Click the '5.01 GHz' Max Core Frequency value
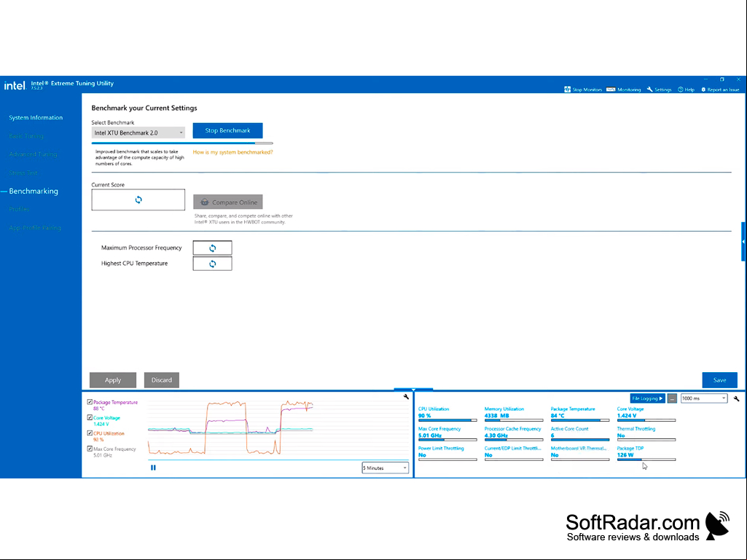 430,435
